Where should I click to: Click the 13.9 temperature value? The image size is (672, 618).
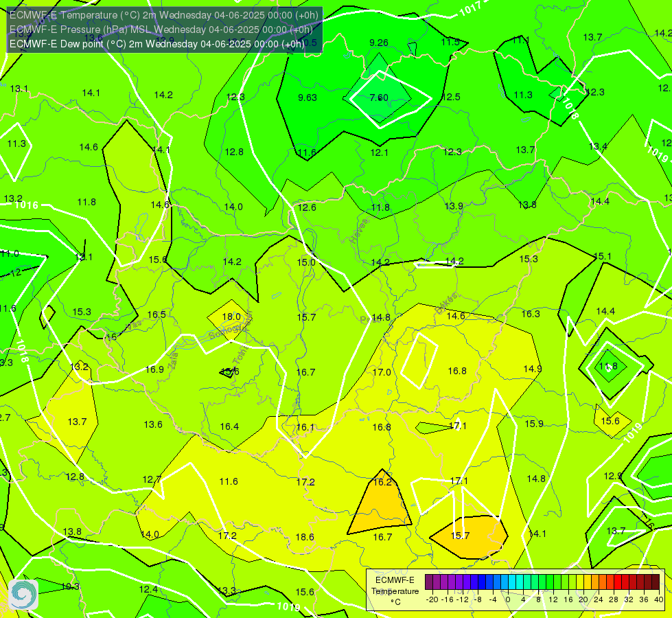tap(454, 206)
